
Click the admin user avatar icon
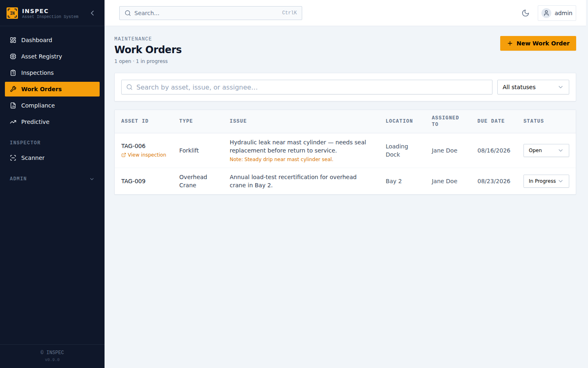coord(546,13)
